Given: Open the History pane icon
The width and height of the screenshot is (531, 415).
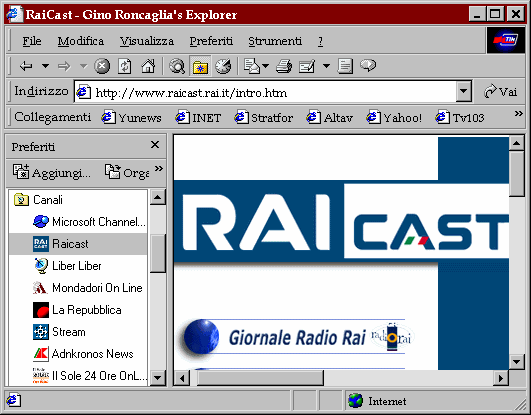Looking at the screenshot, I should (x=223, y=66).
